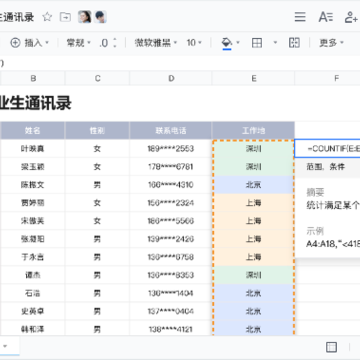Open the male collaborator avatar
Screen dimensions: 360x360
[100, 17]
